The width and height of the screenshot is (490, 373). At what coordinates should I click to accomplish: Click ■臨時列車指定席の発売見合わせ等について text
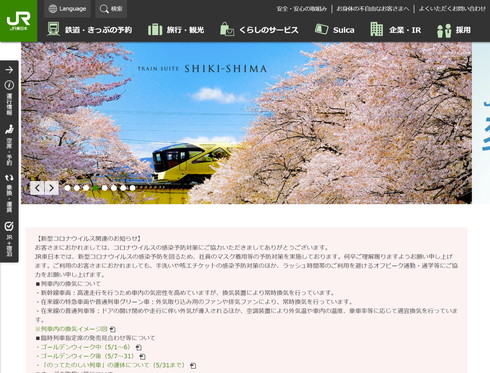tap(95, 338)
